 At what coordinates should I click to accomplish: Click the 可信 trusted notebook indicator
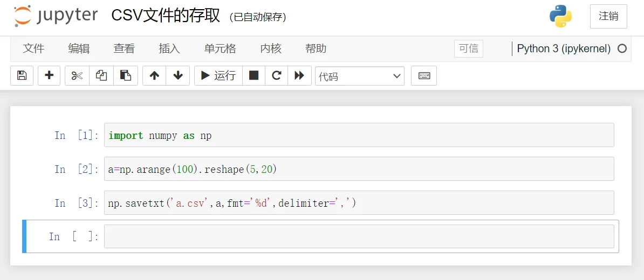coord(468,48)
